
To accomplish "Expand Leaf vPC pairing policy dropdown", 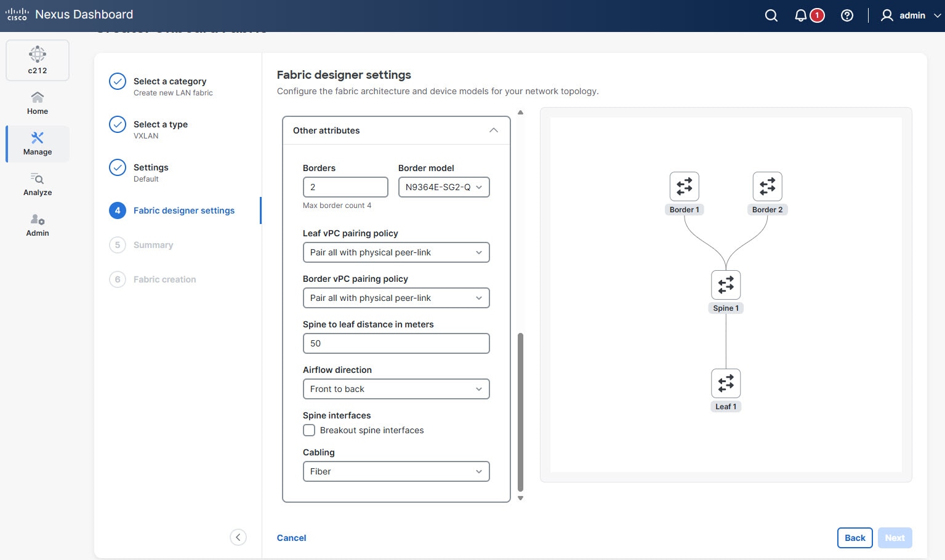I will click(x=396, y=252).
